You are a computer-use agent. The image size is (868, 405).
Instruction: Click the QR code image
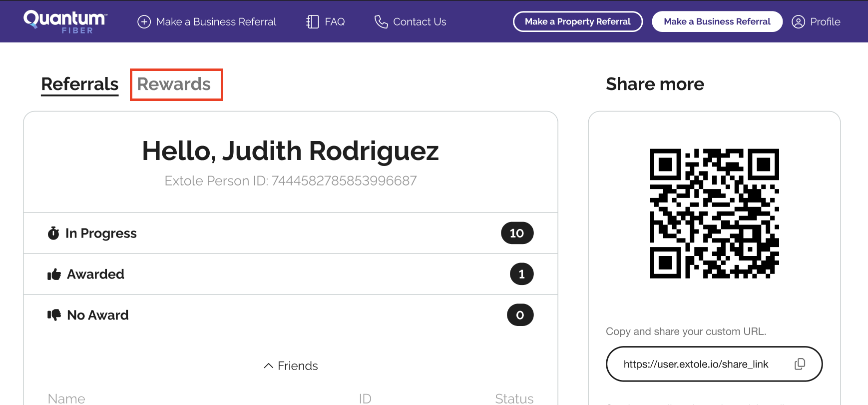coord(714,213)
